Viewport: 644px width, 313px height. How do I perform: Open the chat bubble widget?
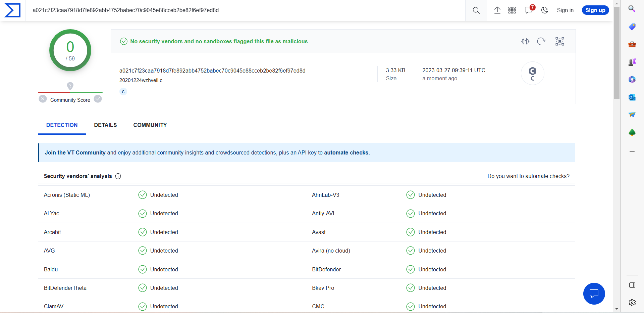point(594,294)
